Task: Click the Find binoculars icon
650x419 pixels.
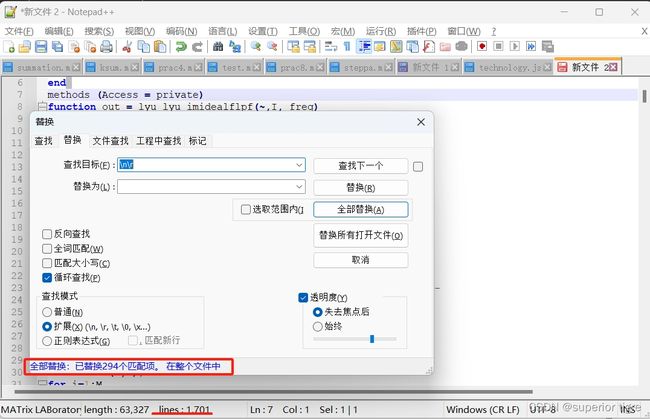Action: pyautogui.click(x=218, y=47)
